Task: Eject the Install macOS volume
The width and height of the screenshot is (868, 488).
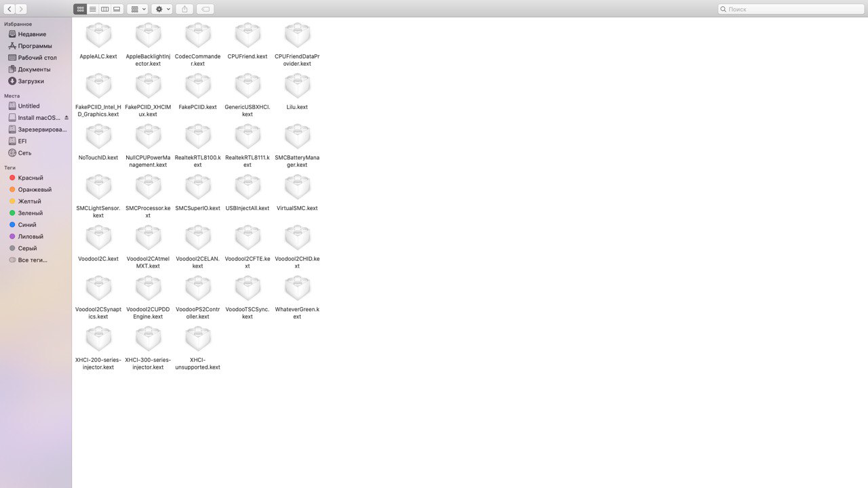Action: tap(66, 117)
